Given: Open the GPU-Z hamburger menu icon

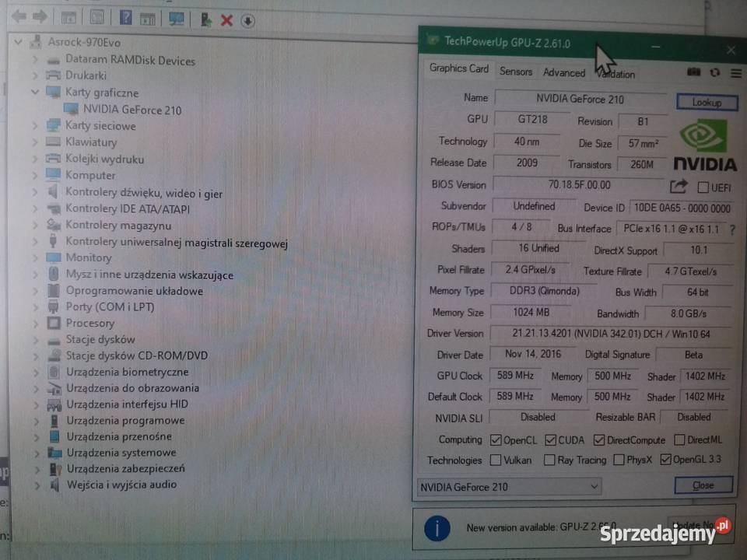Looking at the screenshot, I should click(x=736, y=73).
